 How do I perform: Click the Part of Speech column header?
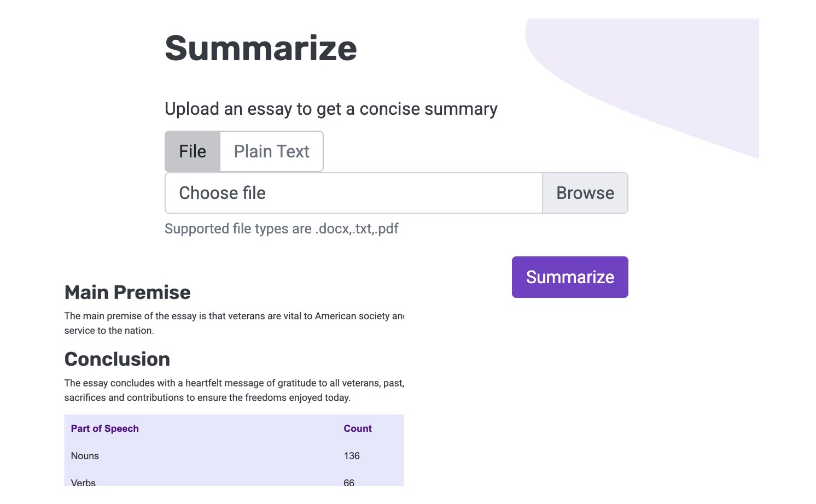coord(105,429)
